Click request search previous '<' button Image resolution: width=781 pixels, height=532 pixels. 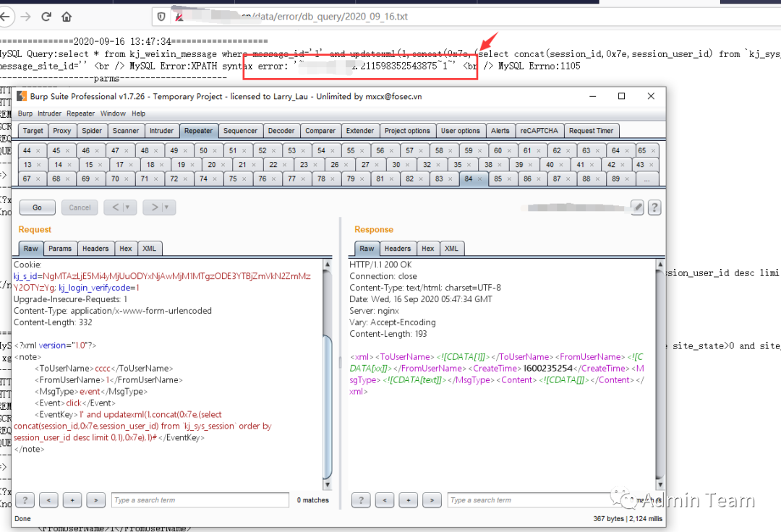pos(48,499)
